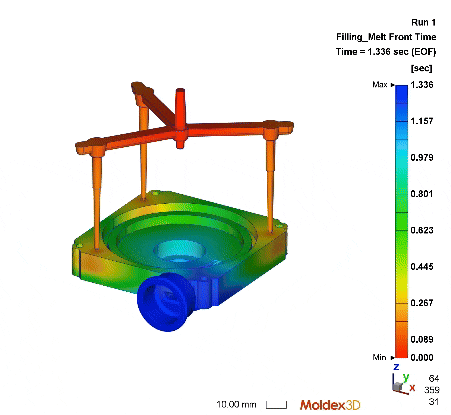
Task: Click the view angle value 64
Action: [x=434, y=379]
